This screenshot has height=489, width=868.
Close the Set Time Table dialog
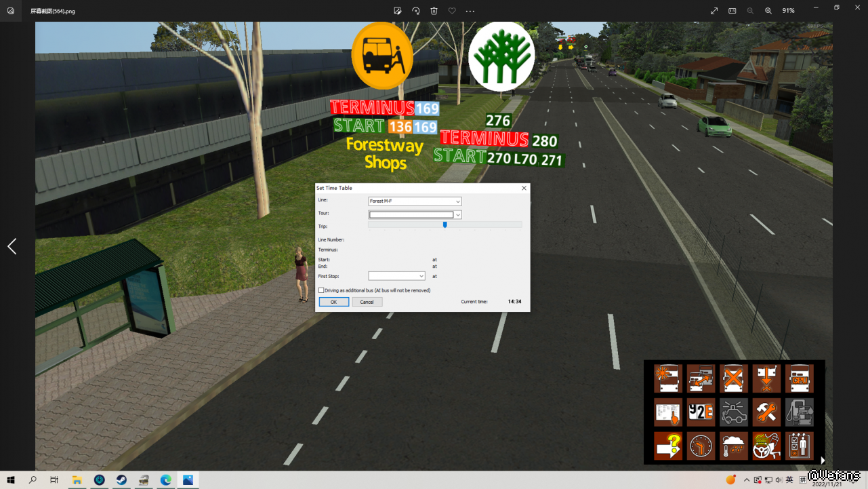(524, 188)
